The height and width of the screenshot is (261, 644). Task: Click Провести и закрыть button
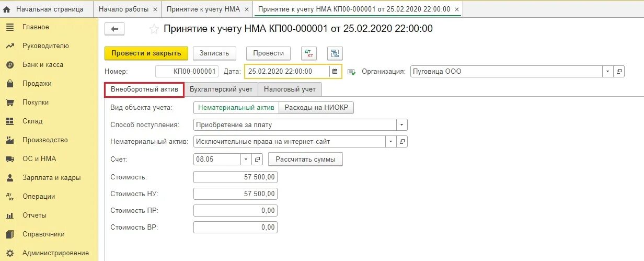coord(146,53)
